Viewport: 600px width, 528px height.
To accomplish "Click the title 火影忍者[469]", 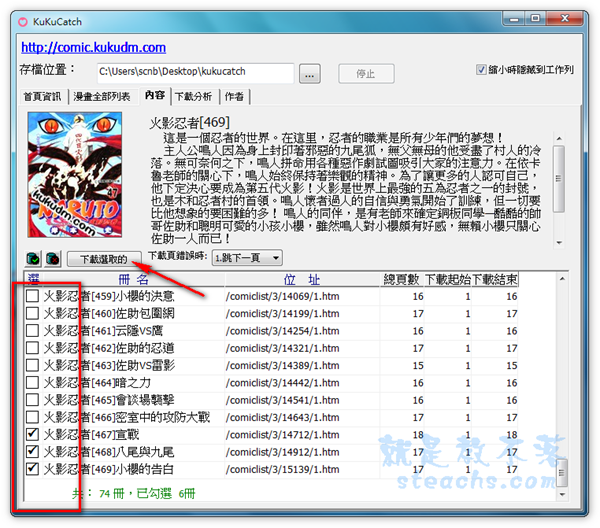I will pyautogui.click(x=189, y=122).
